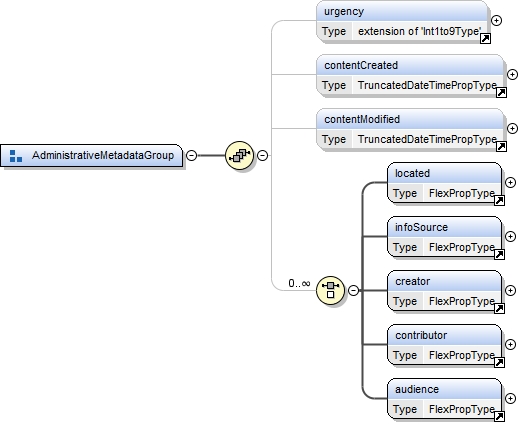The image size is (520, 424).
Task: Select the audience element header
Action: (x=444, y=389)
